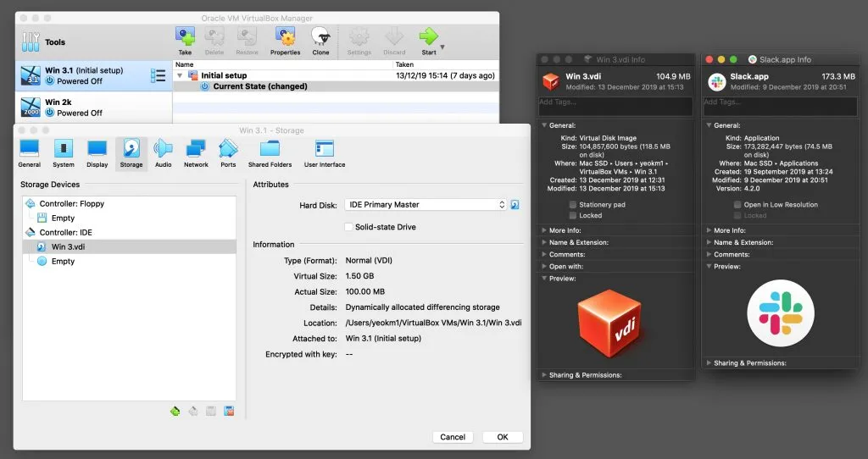This screenshot has height=459, width=868.
Task: Cancel the Storage settings dialog
Action: tap(453, 437)
